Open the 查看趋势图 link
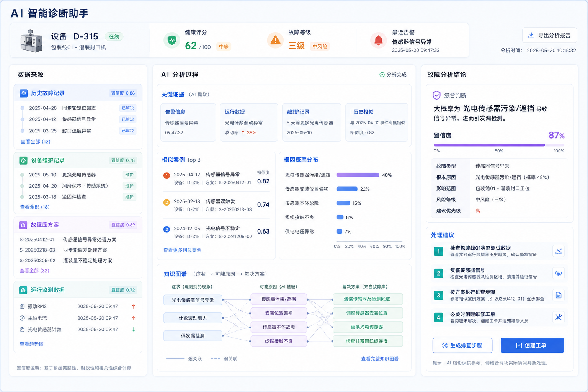The width and height of the screenshot is (588, 392). click(32, 344)
